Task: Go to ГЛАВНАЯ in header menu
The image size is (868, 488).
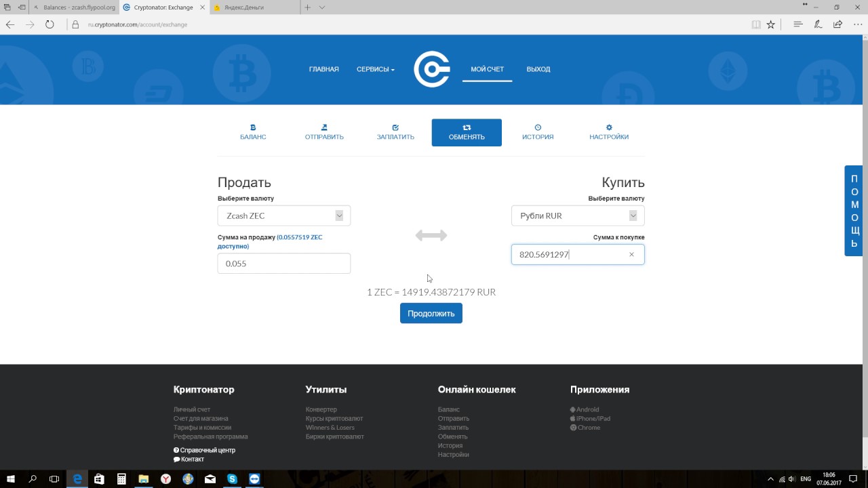Action: (323, 69)
